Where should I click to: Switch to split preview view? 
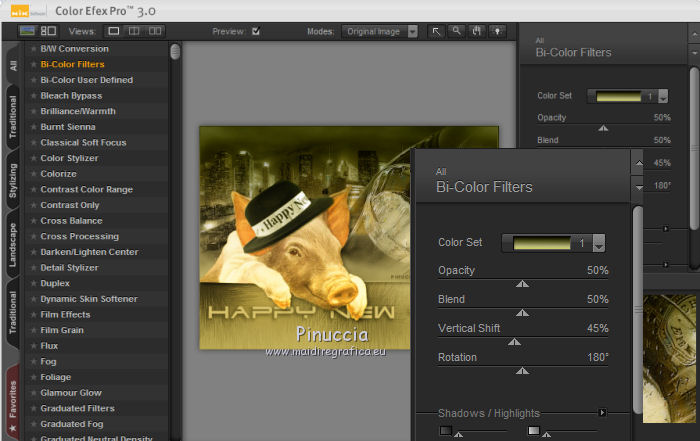click(134, 31)
